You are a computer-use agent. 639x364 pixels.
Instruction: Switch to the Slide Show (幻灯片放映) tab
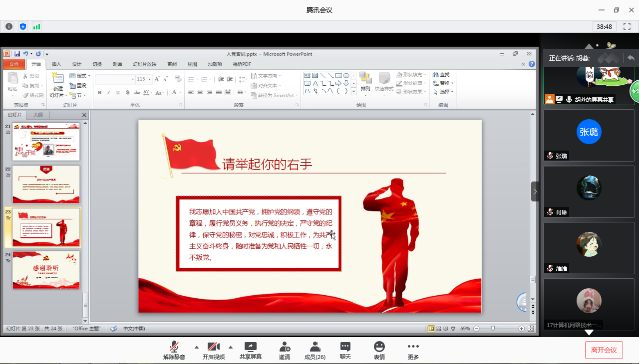145,64
